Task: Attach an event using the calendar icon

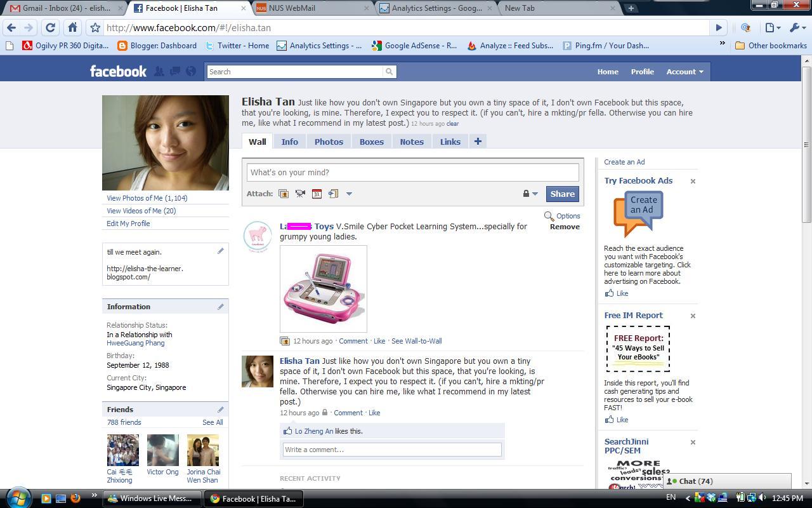Action: coord(317,194)
